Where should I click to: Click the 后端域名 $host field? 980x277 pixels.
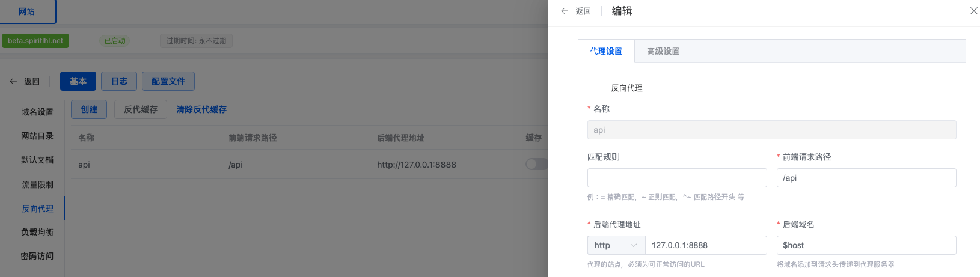pos(866,245)
